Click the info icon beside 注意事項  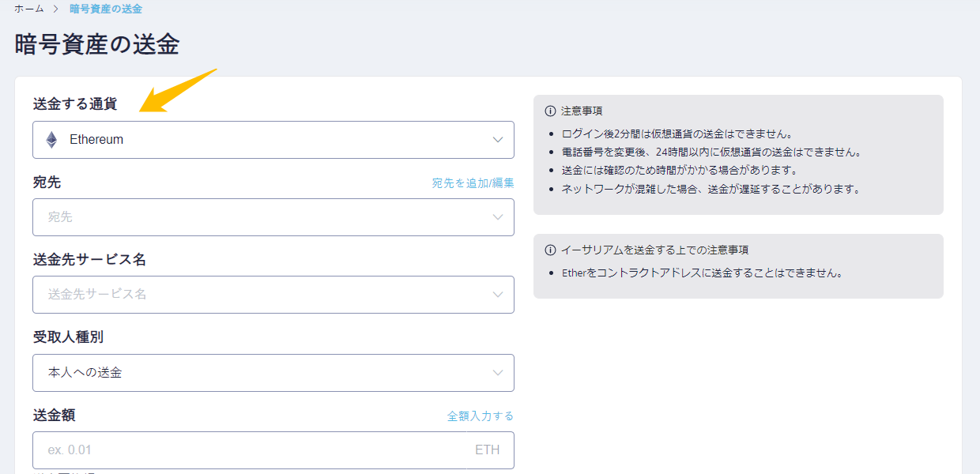[x=550, y=111]
